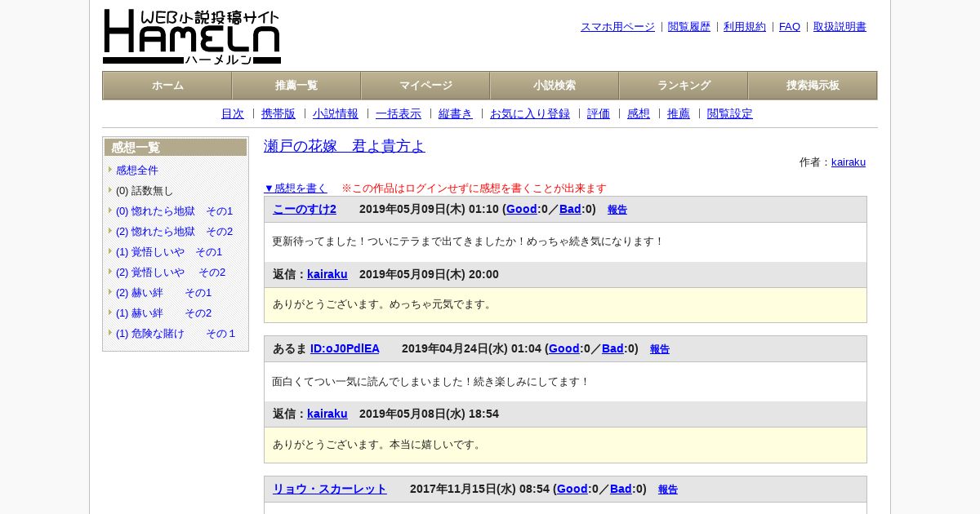Open the スマホ用ページ link
980x514 pixels.
pyautogui.click(x=617, y=27)
